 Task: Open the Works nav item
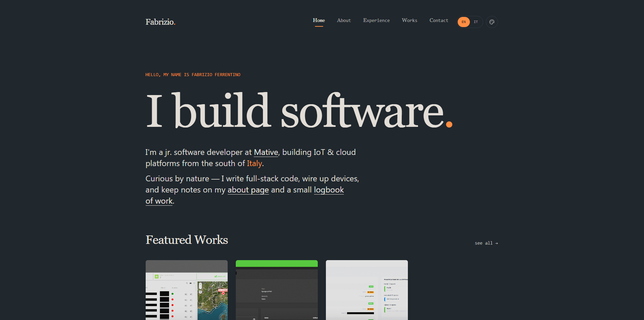click(x=410, y=21)
